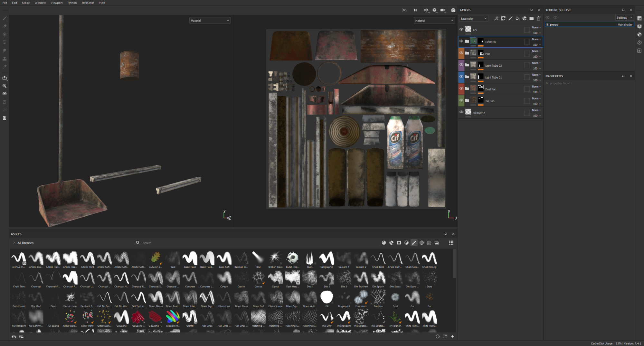
Task: Select the Eraser tool
Action: (4, 27)
